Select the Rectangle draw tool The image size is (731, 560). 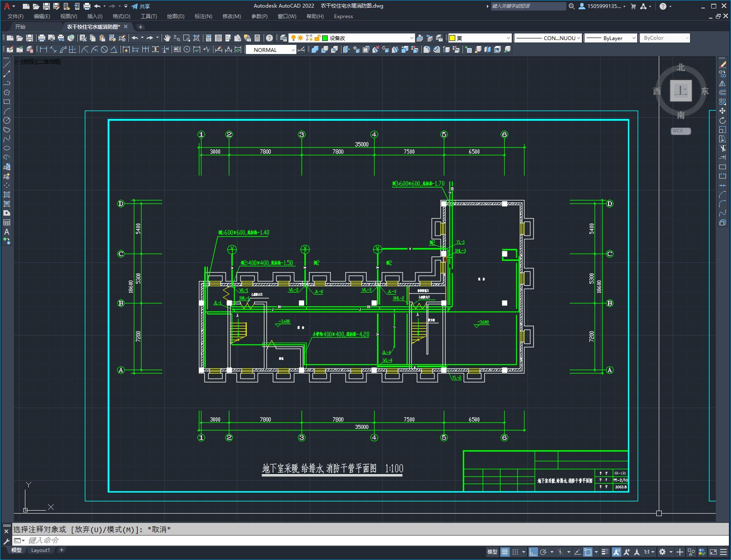click(x=7, y=102)
